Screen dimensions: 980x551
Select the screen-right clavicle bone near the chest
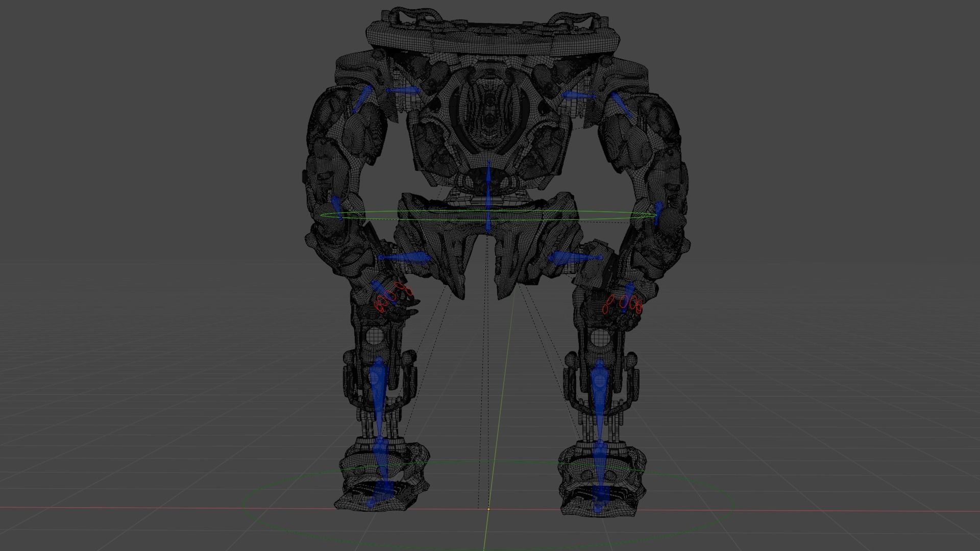(578, 95)
